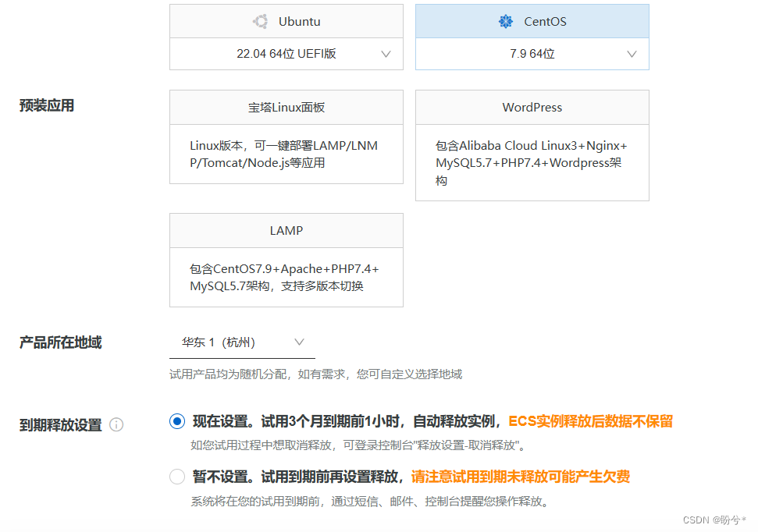Click the 系统将在您的试用到期前 reminder text
758x532 pixels.
point(370,502)
